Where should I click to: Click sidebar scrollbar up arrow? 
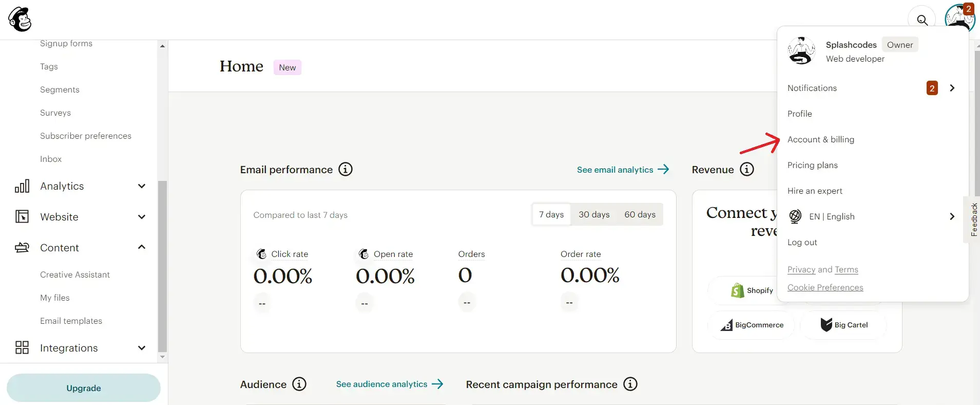[162, 46]
